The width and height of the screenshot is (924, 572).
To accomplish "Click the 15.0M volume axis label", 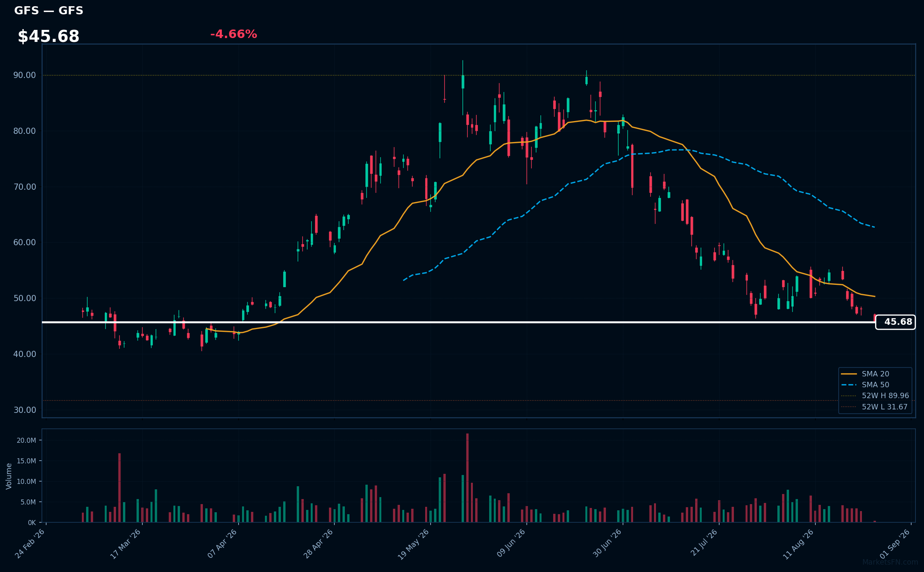I will click(26, 461).
